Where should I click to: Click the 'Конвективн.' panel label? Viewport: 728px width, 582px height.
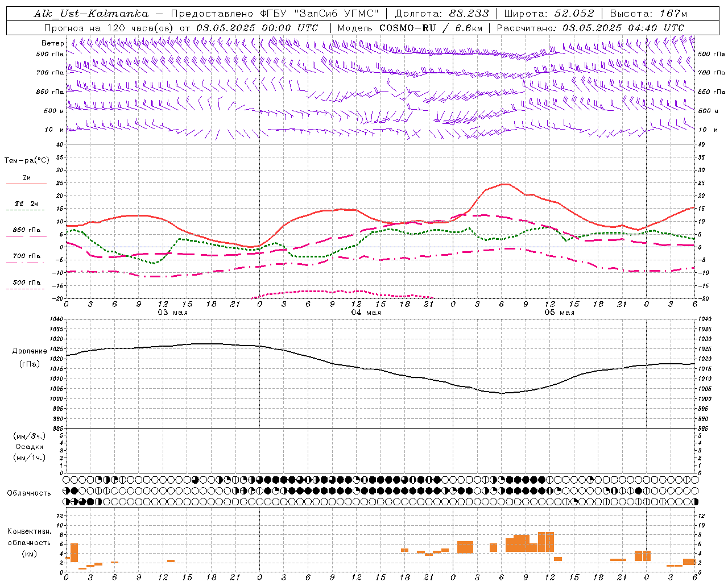point(30,531)
